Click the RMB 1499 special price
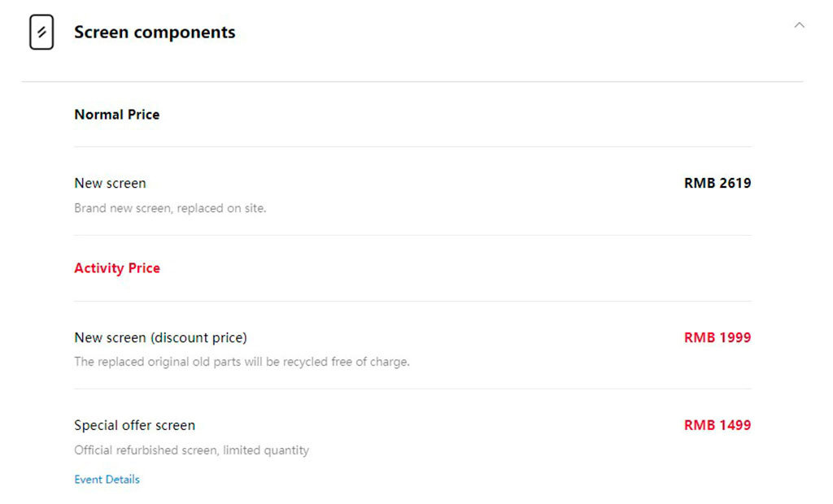This screenshot has width=833, height=504. pos(717,425)
